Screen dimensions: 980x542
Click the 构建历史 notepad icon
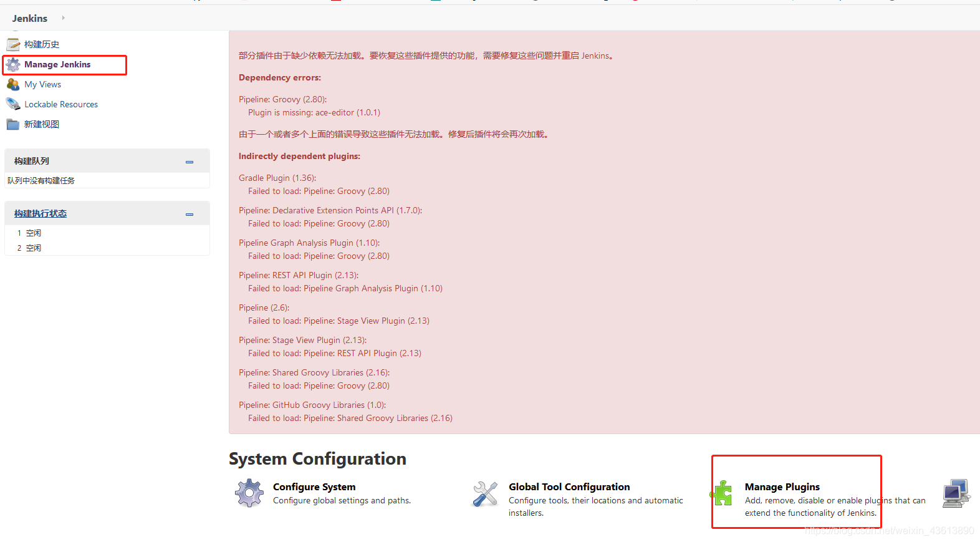(13, 44)
